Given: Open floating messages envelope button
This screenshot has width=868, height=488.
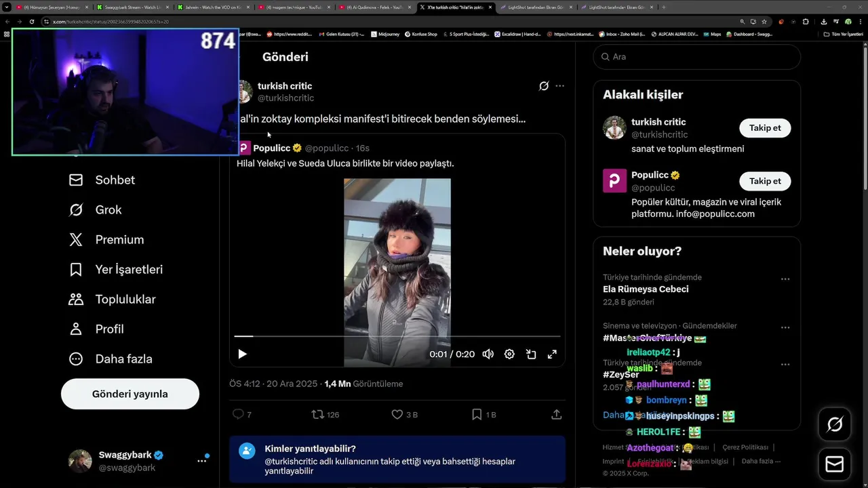Looking at the screenshot, I should click(x=835, y=464).
